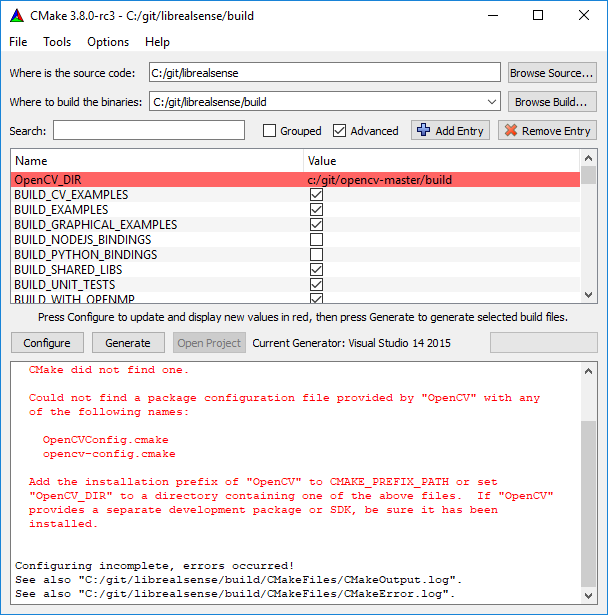608x615 pixels.
Task: Disable BUILD_CV_EXAMPLES option checkbox
Action: [x=316, y=195]
